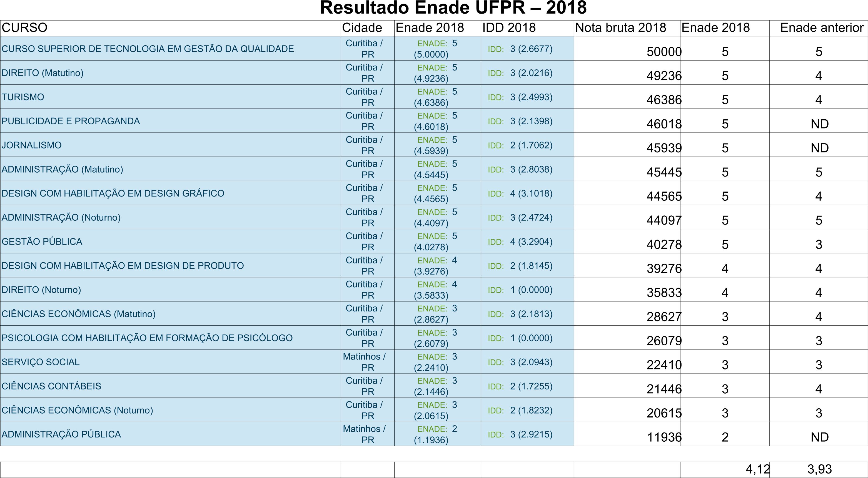Click the Enade cell showing '(1.1936)'
The width and height of the screenshot is (868, 478).
point(438,434)
